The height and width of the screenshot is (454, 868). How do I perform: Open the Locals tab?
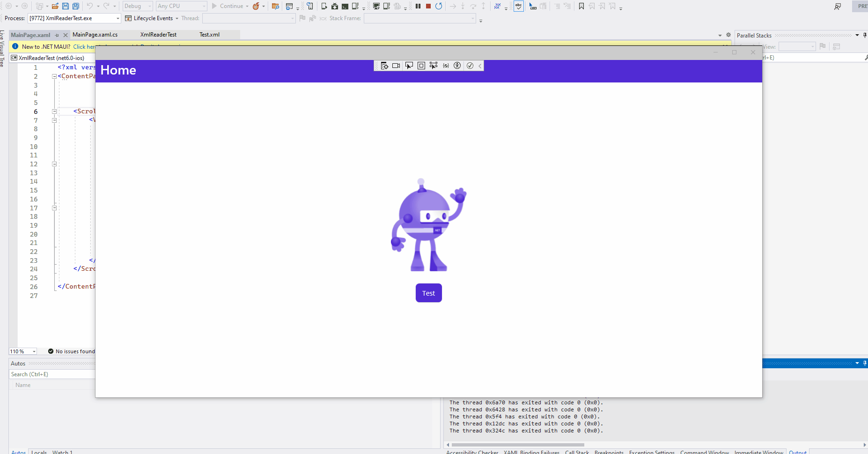pyautogui.click(x=39, y=452)
